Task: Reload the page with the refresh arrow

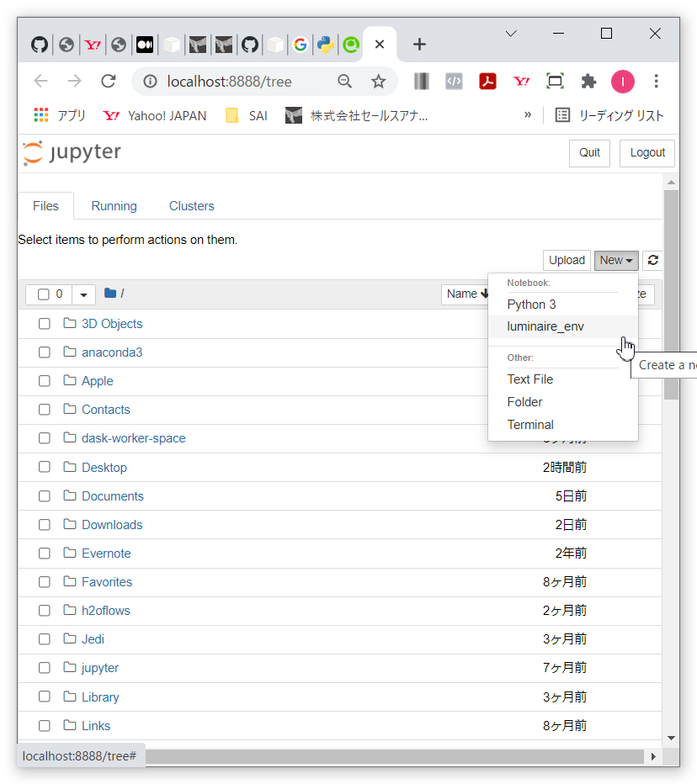Action: click(108, 81)
